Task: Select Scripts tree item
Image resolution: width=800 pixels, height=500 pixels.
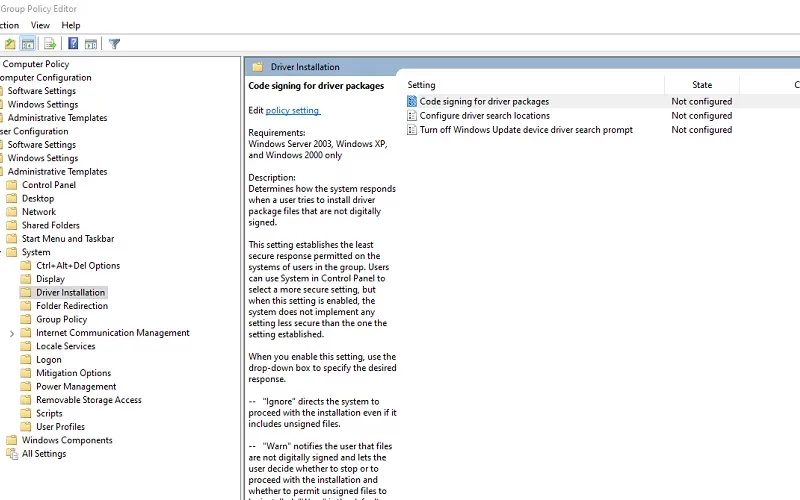Action: coord(49,413)
